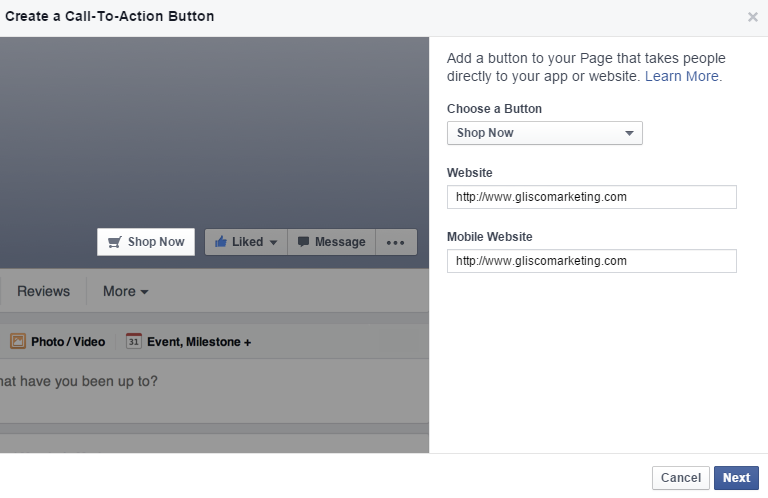This screenshot has height=498, width=768.
Task: Select the Photo / Video post option
Action: 58,341
